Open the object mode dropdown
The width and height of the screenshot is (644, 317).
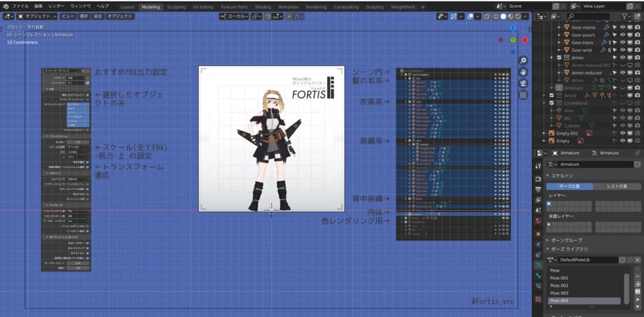(x=40, y=16)
